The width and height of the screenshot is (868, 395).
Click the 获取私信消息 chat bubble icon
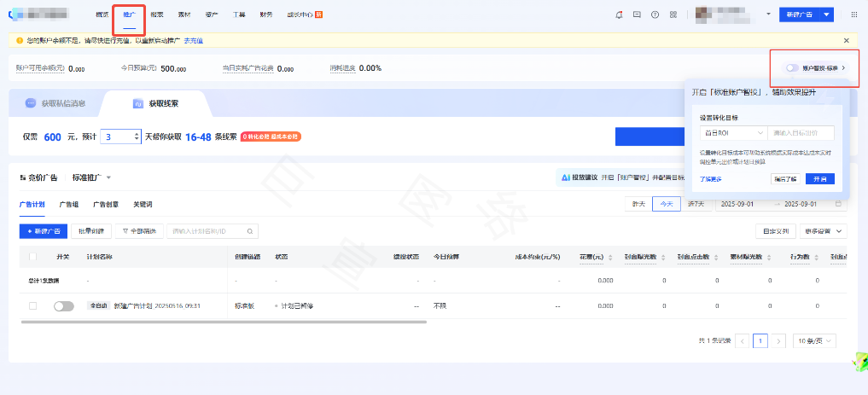coord(31,103)
